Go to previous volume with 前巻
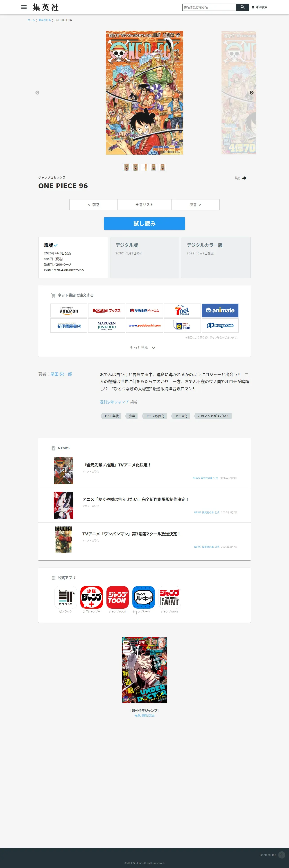Screen dimensions: 289x868 [93, 205]
